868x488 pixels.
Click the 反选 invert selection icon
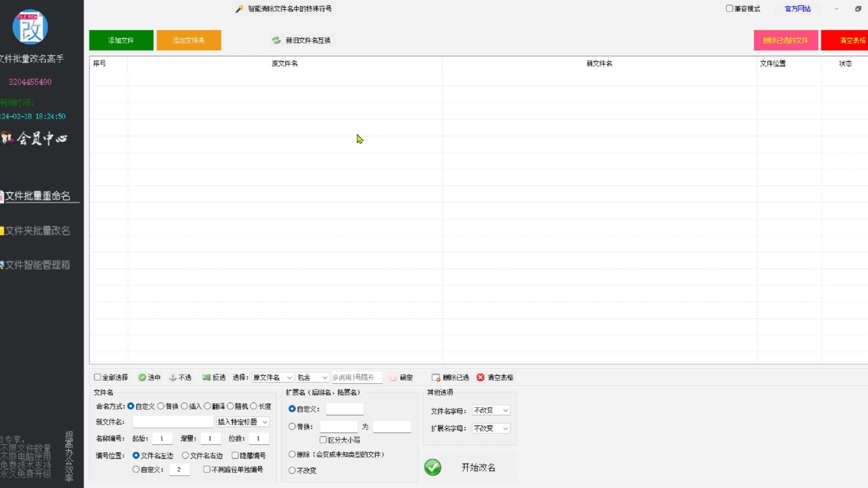pyautogui.click(x=207, y=377)
